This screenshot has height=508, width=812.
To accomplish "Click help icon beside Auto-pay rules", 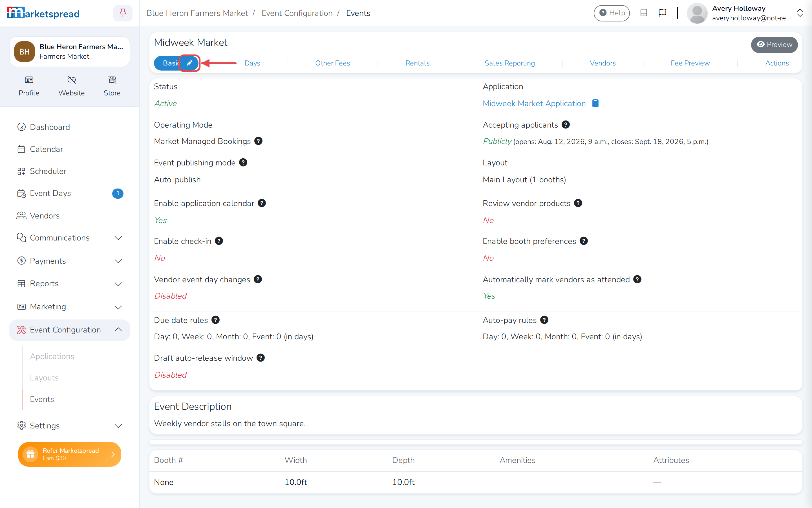I will click(544, 320).
